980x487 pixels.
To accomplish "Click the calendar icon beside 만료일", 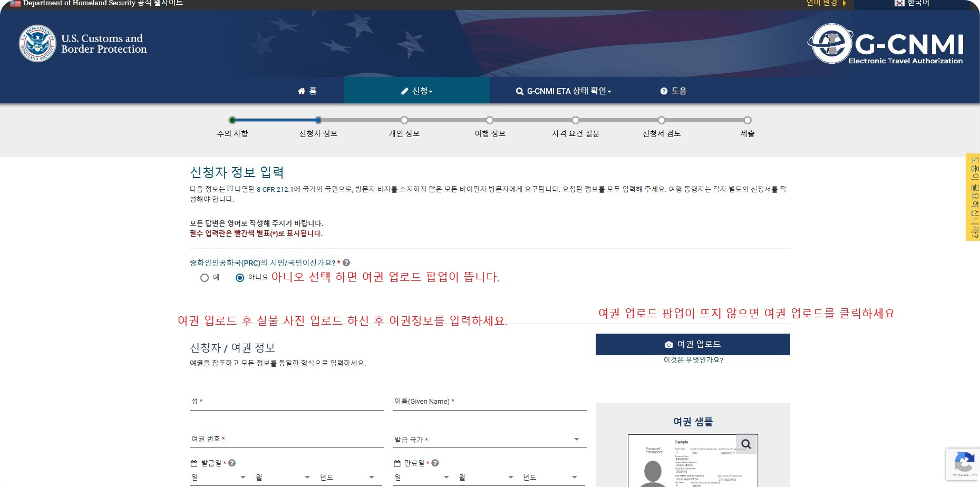I will (396, 463).
